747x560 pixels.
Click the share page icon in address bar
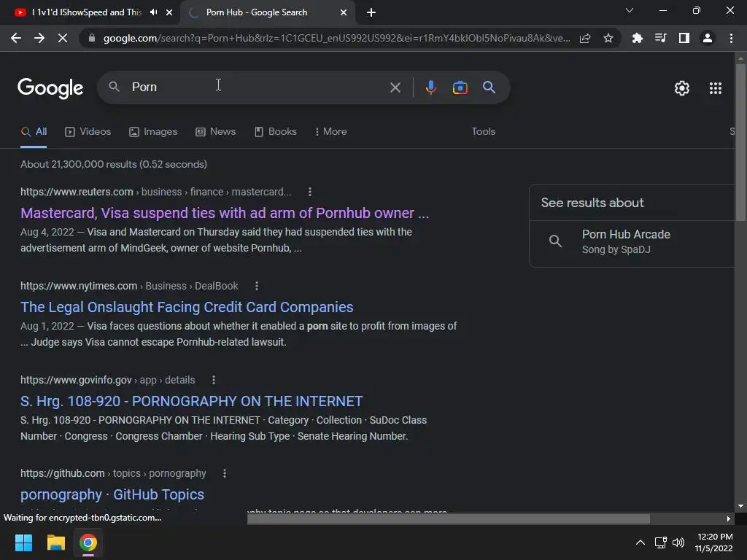pyautogui.click(x=585, y=38)
